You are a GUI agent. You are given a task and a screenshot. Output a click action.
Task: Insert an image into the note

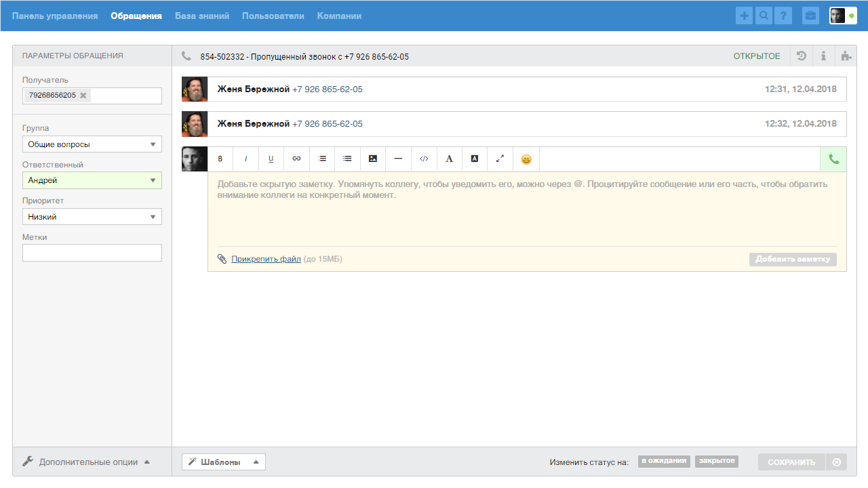(x=372, y=159)
